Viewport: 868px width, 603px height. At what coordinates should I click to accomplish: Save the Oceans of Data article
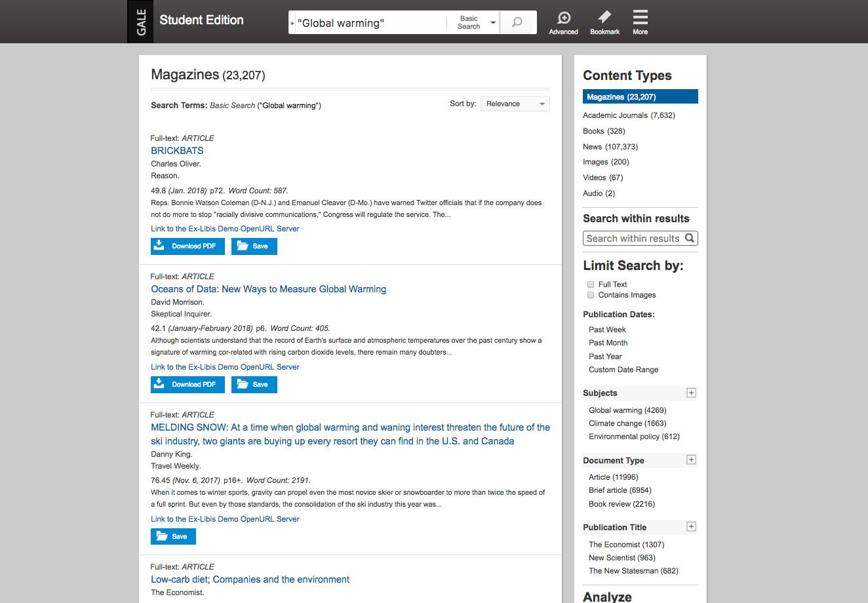tap(254, 385)
